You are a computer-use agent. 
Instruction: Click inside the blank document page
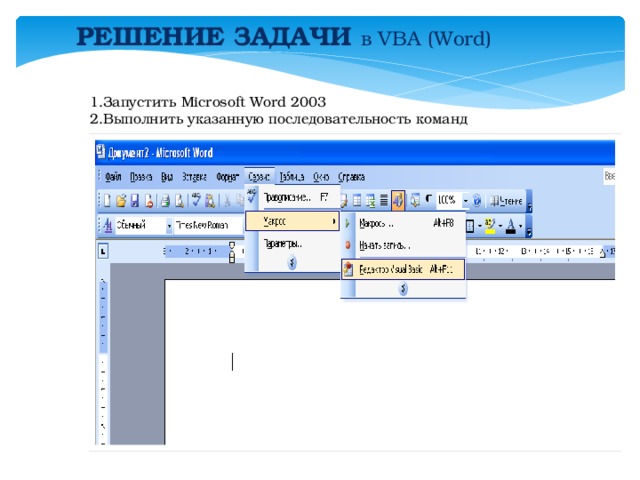(x=390, y=362)
